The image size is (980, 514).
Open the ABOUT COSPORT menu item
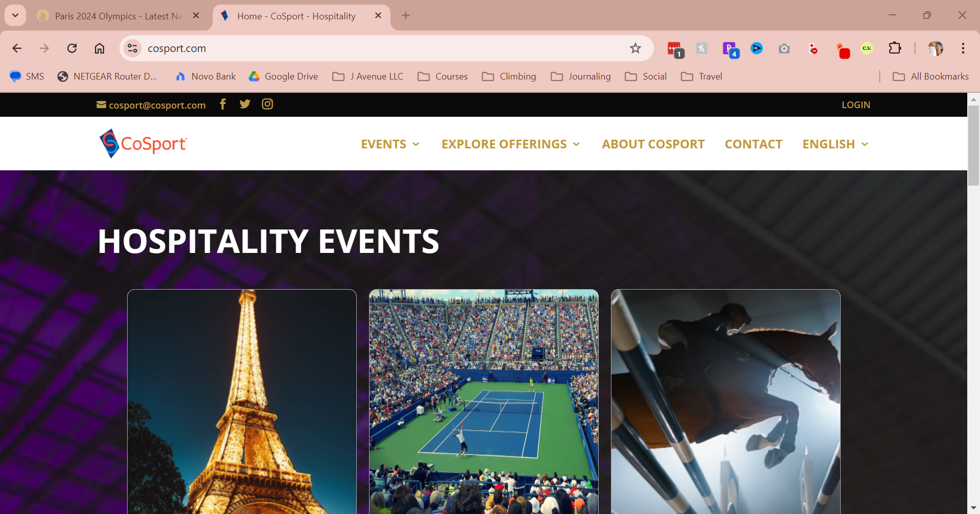(x=653, y=144)
